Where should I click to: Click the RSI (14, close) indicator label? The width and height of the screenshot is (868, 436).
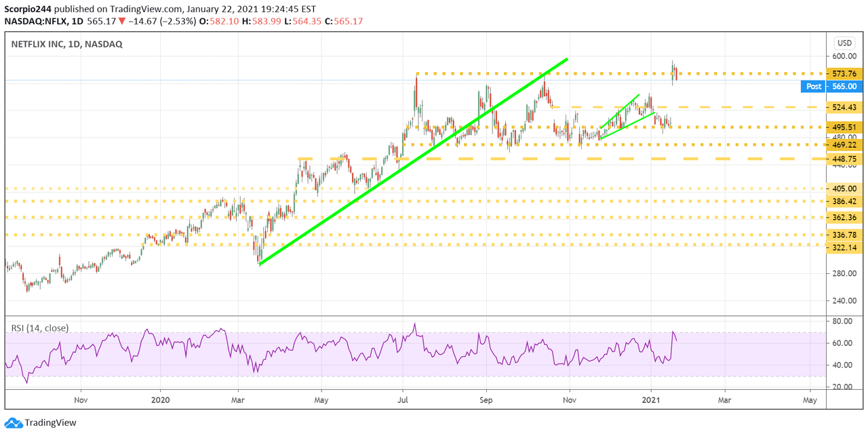(x=39, y=328)
